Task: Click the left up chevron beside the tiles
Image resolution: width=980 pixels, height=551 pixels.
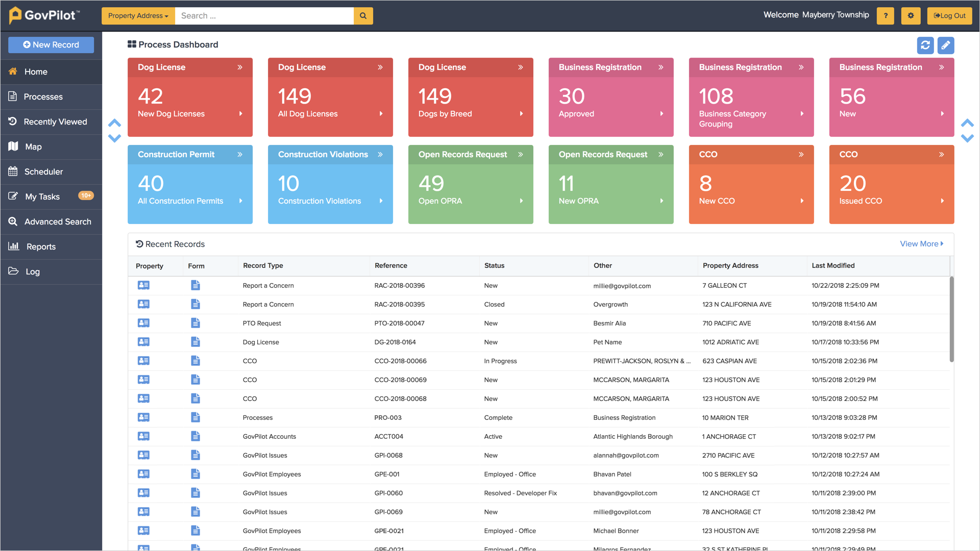Action: click(114, 123)
